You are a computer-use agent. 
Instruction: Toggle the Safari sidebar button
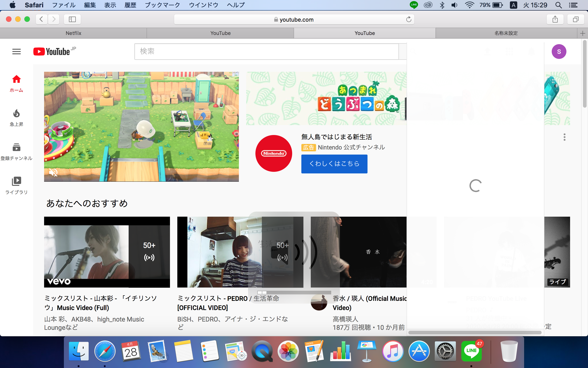point(72,19)
